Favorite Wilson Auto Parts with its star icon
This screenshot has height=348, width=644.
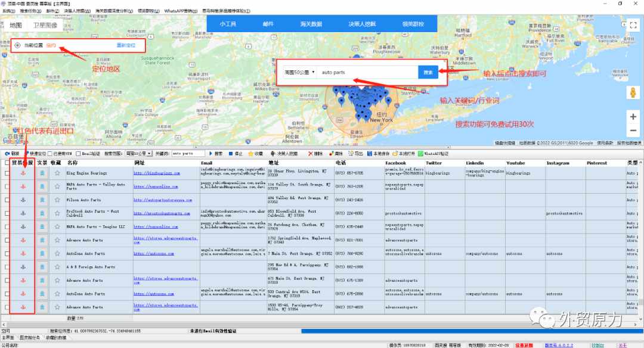pyautogui.click(x=57, y=200)
